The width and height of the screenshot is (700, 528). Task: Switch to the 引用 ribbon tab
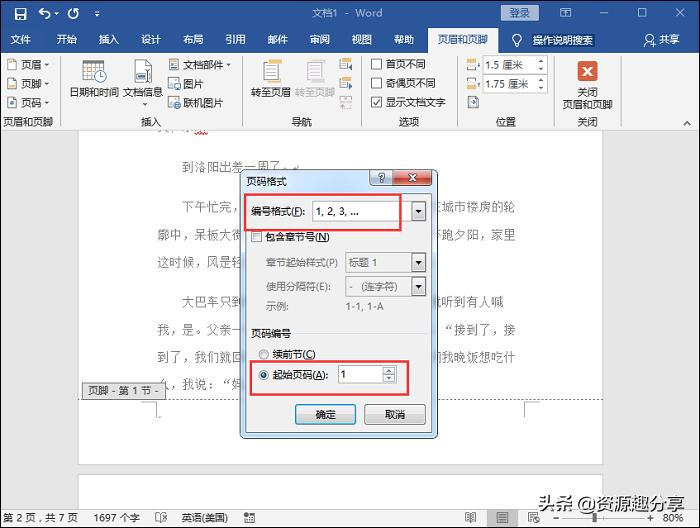235,40
